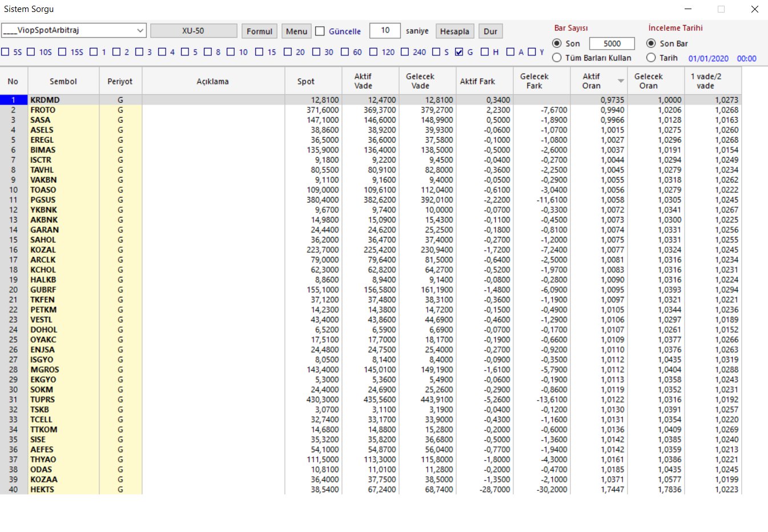Sort by the Periyot column header
768x532 pixels.
(x=120, y=81)
